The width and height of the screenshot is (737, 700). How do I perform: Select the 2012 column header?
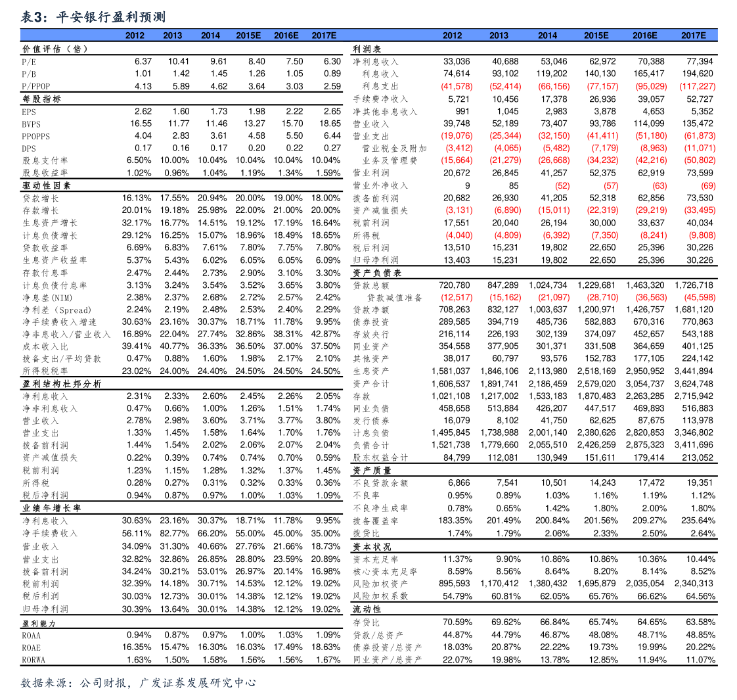click(x=135, y=35)
